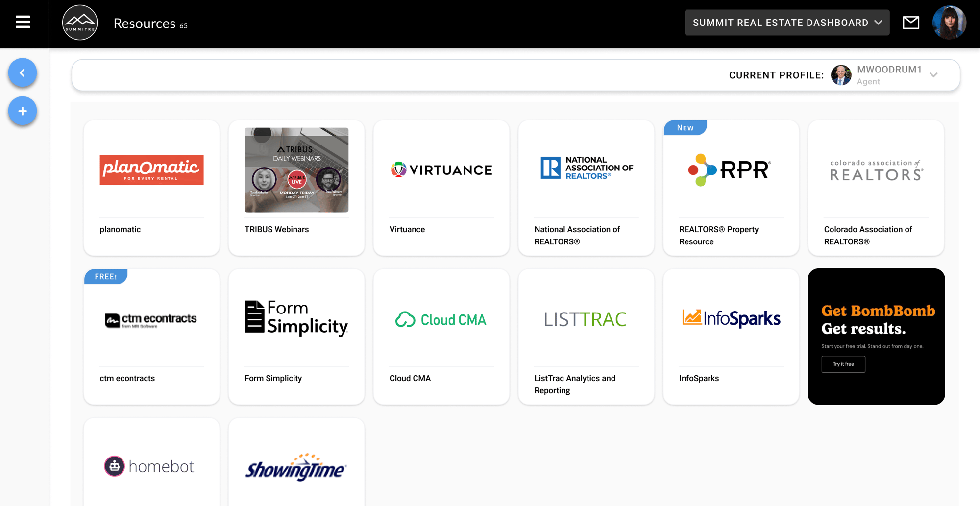Image resolution: width=980 pixels, height=506 pixels.
Task: Click the 'Form Simplicity' card title
Action: point(273,378)
